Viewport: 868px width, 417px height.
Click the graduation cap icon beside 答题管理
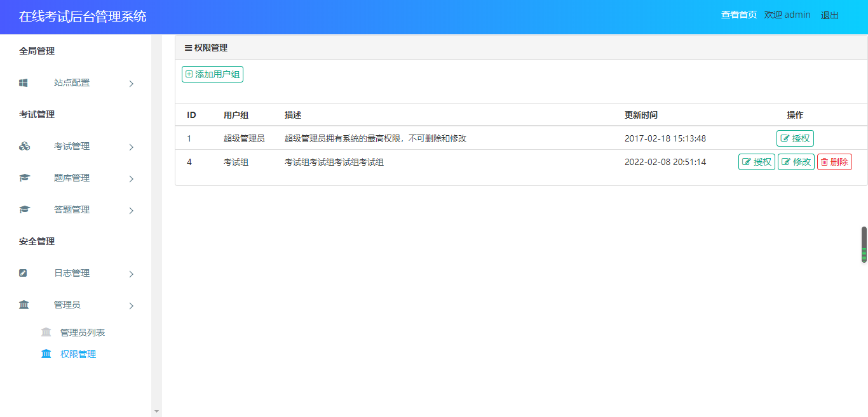[24, 209]
